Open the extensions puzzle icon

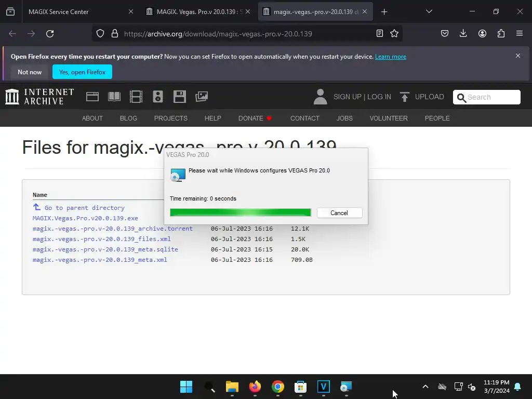[501, 34]
